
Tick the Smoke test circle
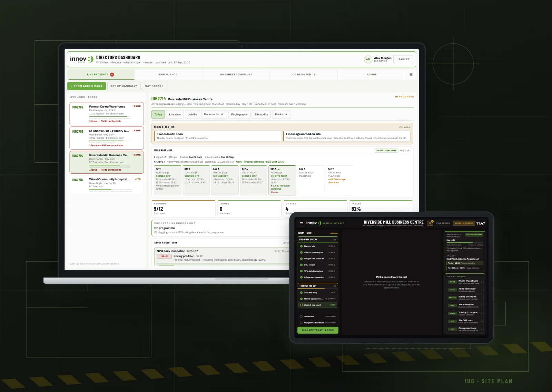301,316
